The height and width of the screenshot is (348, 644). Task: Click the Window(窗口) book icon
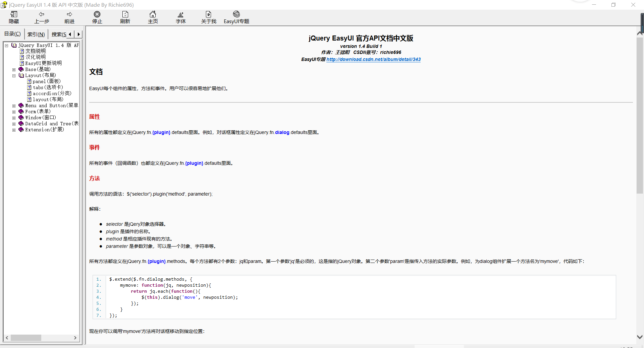[x=21, y=118]
